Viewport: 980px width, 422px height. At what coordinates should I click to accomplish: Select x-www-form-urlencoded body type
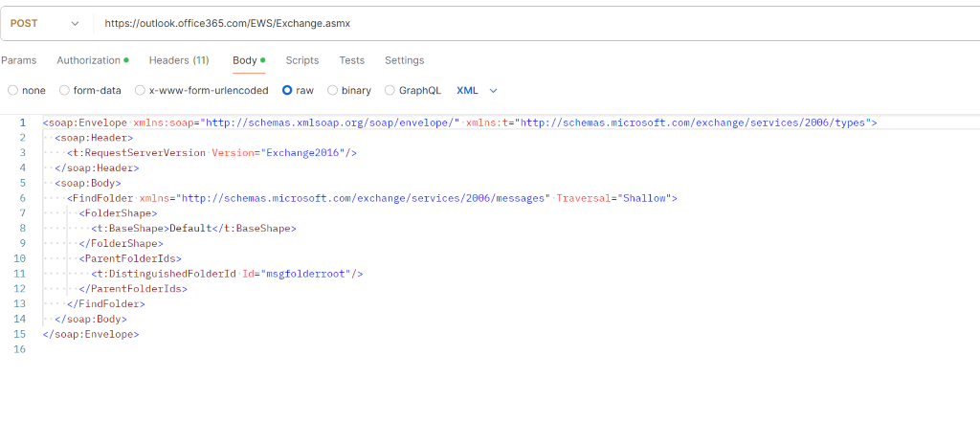pos(201,90)
